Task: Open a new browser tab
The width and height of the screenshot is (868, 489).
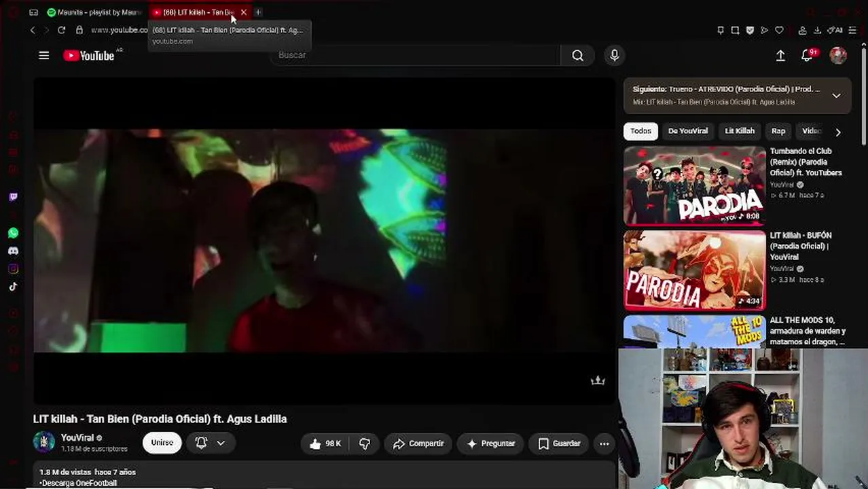Action: pos(258,12)
